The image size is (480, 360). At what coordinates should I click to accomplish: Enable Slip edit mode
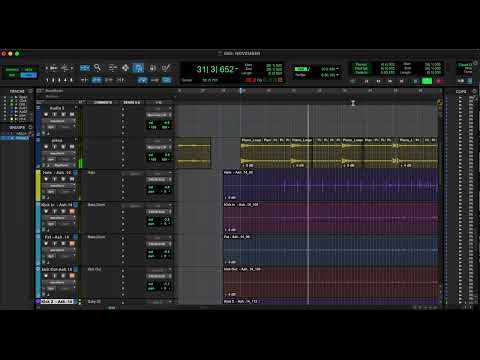click(x=12, y=75)
